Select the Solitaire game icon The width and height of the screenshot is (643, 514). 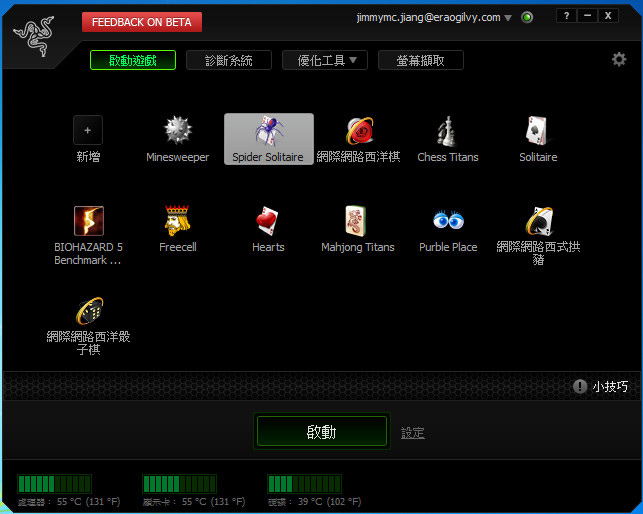click(x=538, y=130)
